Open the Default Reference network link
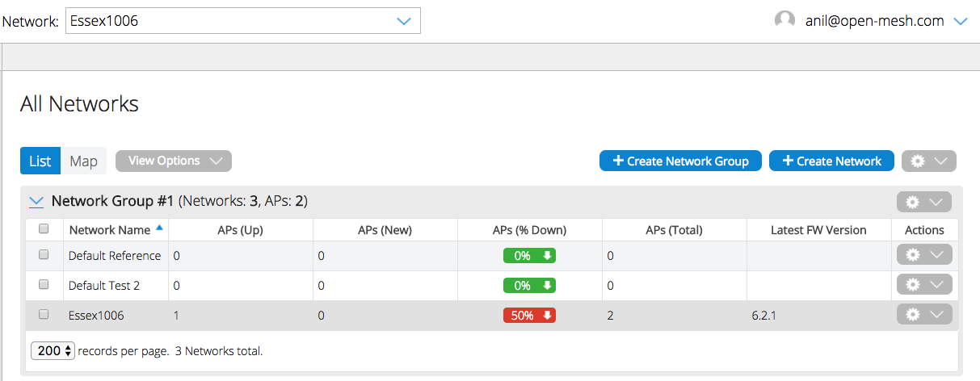 115,256
